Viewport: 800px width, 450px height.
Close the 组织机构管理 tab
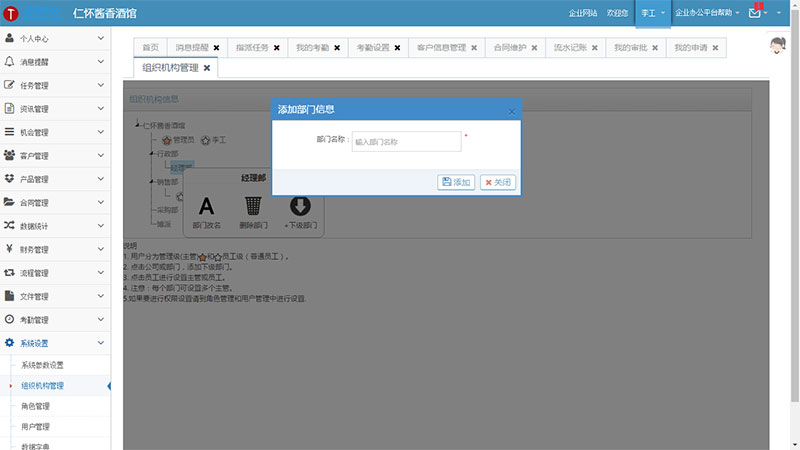coord(207,68)
